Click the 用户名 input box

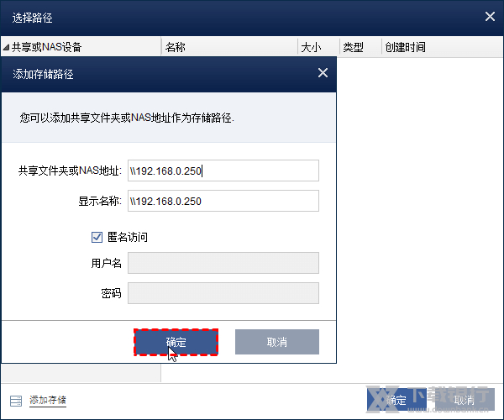[x=223, y=263]
